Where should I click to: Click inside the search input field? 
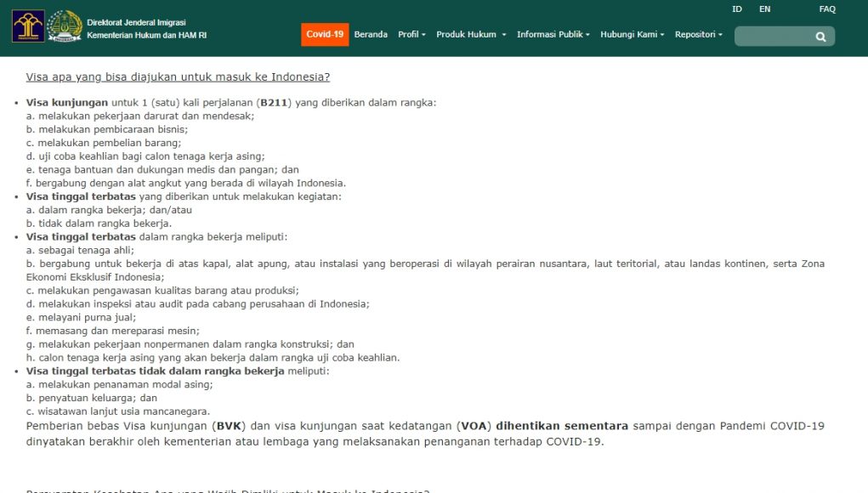coord(772,37)
